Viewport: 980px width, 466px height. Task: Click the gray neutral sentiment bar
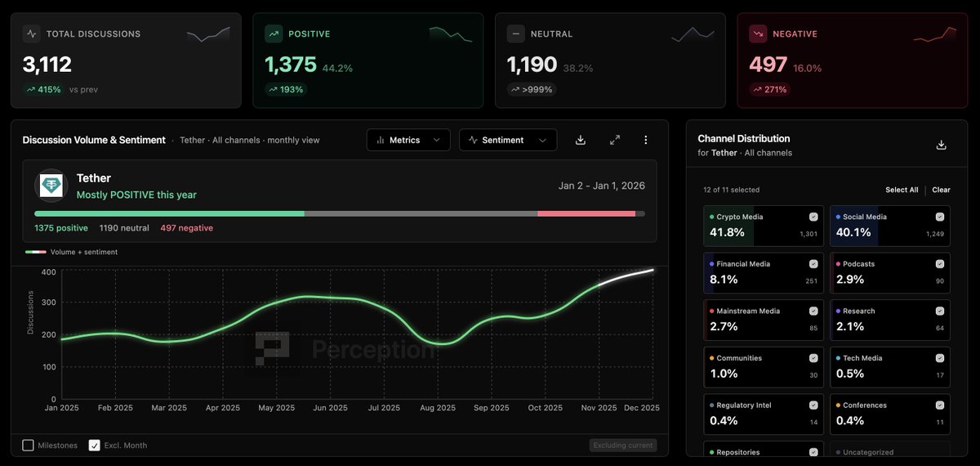421,213
